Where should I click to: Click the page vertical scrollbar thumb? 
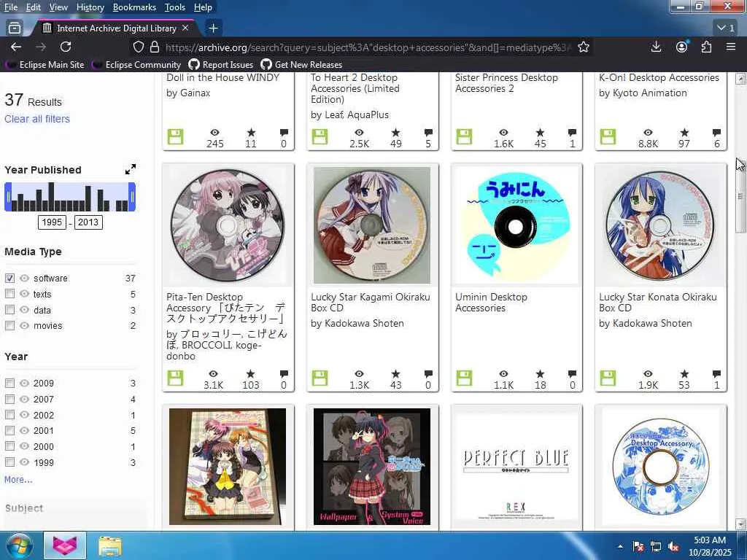[x=740, y=196]
